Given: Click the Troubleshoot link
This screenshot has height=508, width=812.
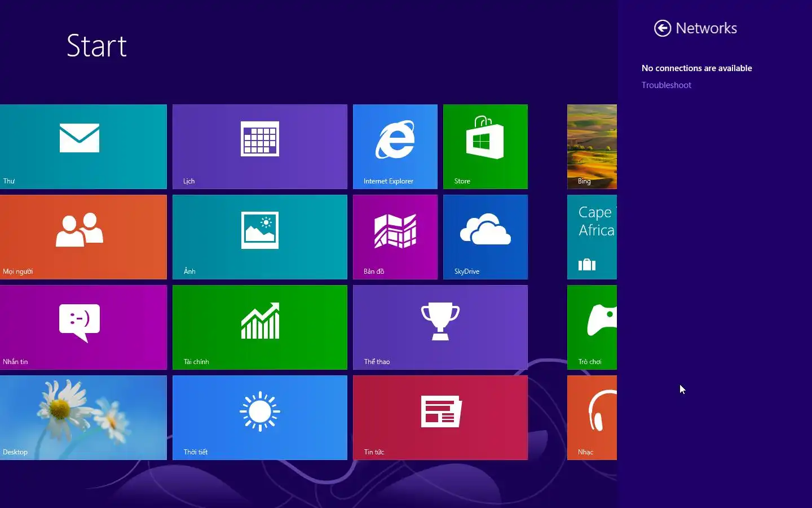Looking at the screenshot, I should [x=666, y=85].
